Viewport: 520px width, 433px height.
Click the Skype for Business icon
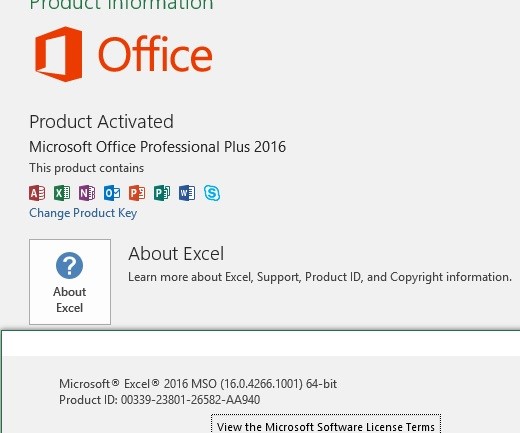tap(212, 193)
